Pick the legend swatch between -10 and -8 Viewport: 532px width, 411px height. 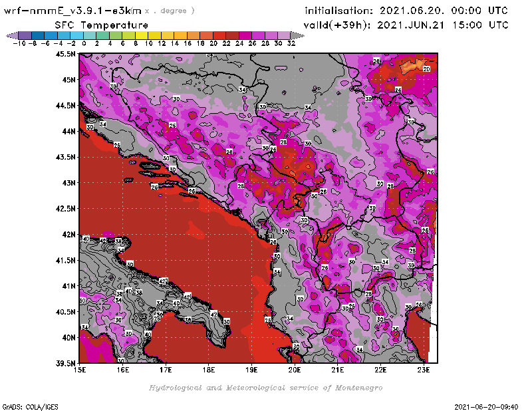[x=25, y=35]
